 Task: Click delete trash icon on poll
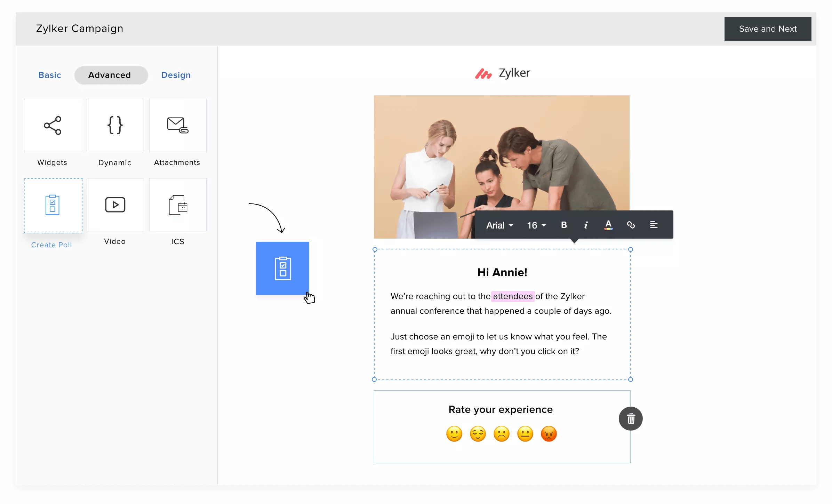pos(631,418)
